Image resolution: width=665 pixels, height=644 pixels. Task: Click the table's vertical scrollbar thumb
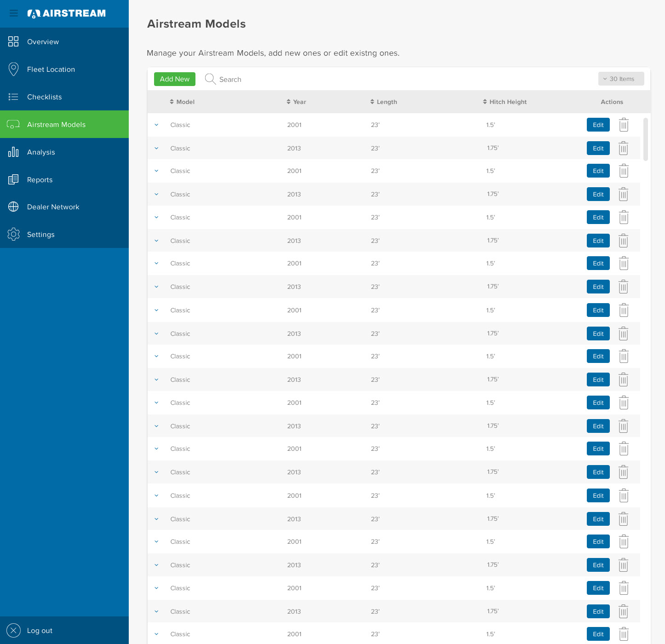click(x=646, y=139)
